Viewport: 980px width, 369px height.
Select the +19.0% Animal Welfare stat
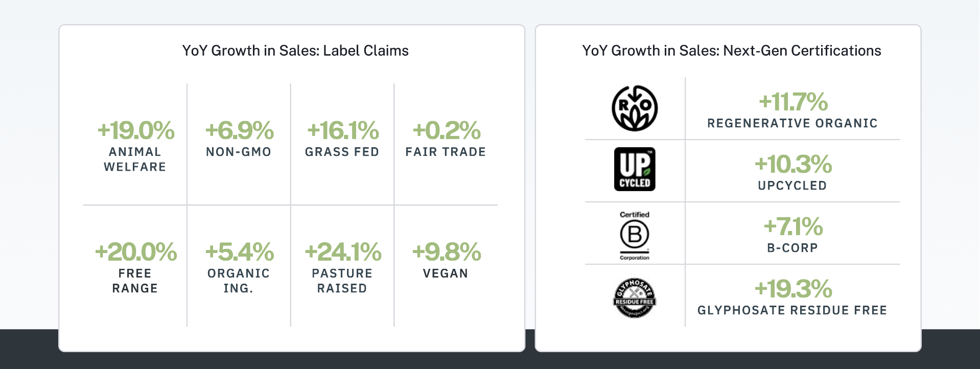coord(135,145)
